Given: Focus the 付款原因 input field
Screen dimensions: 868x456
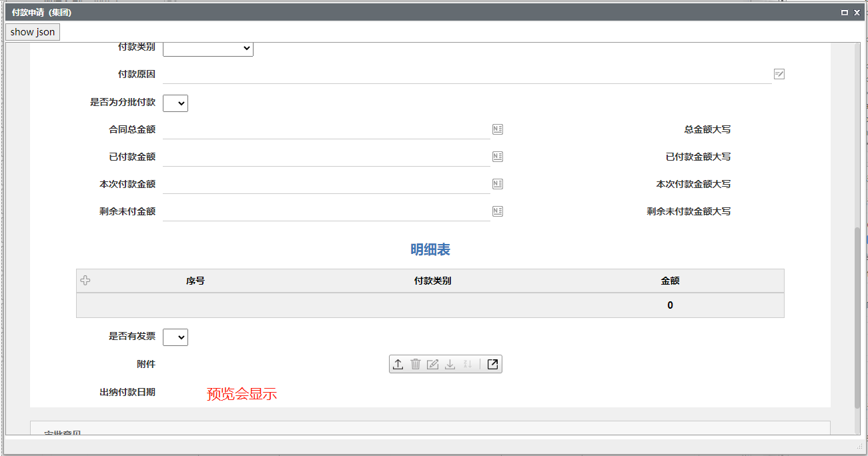Looking at the screenshot, I should [467, 74].
